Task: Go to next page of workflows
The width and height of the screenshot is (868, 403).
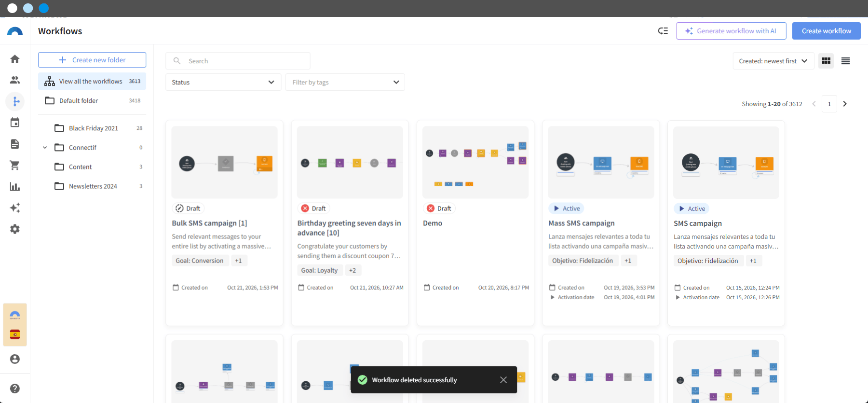Action: pos(845,104)
